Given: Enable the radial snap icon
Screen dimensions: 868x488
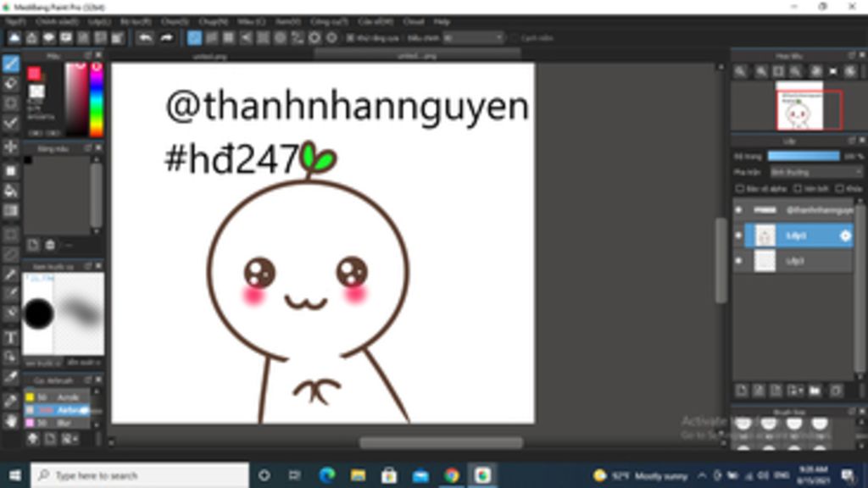Looking at the screenshot, I should [x=263, y=37].
